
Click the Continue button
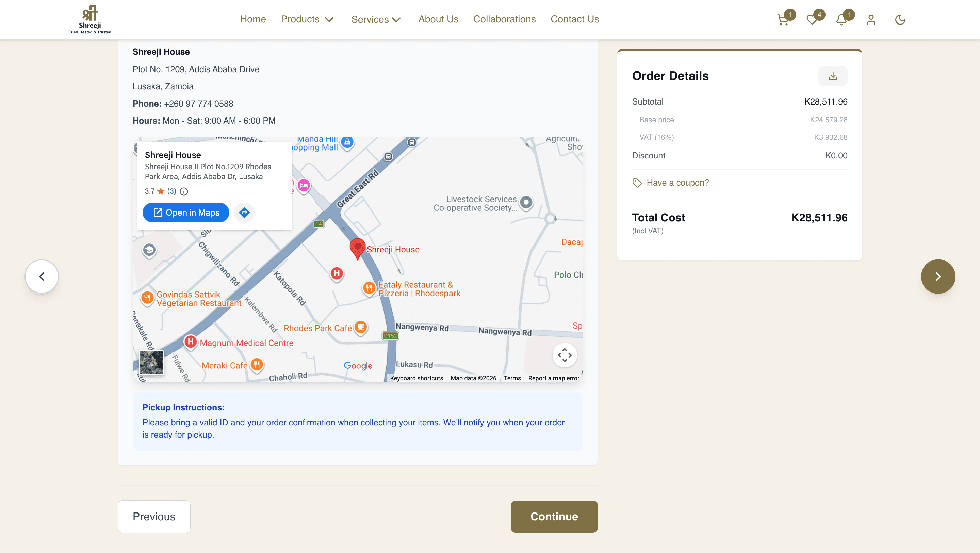[x=554, y=517]
